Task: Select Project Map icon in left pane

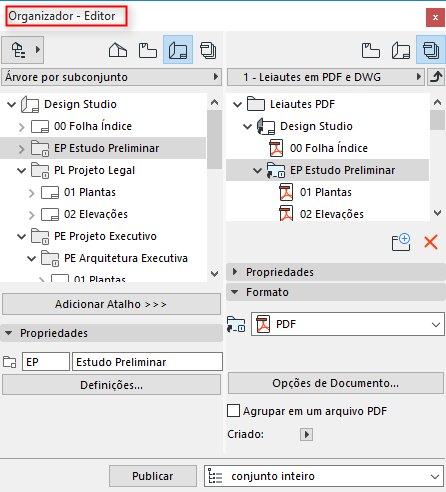Action: [x=118, y=50]
